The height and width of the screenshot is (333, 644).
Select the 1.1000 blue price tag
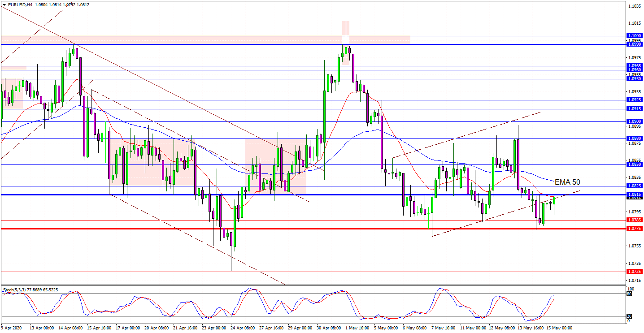click(634, 36)
